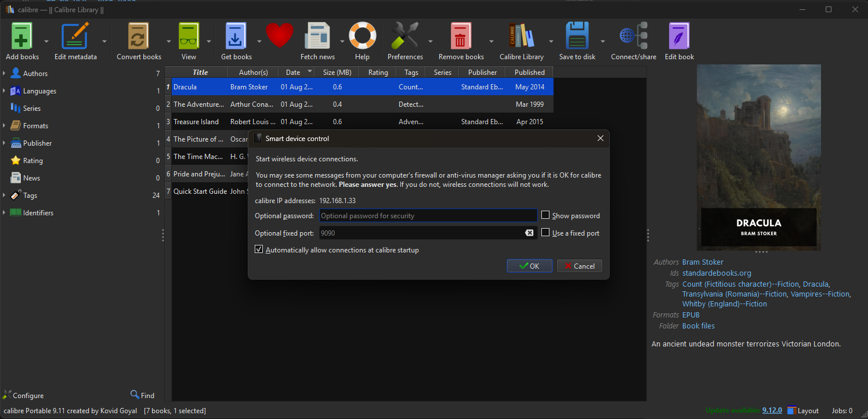Click the Save to disk icon
The image size is (868, 419).
577,36
